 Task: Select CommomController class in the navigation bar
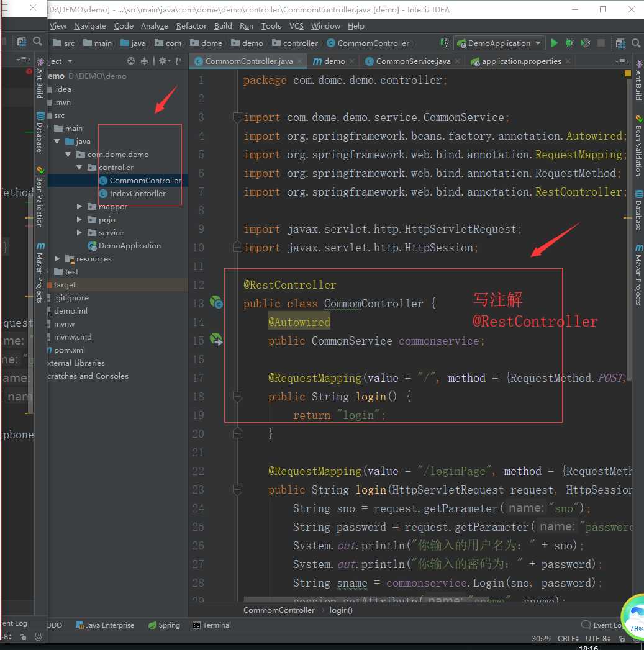[368, 43]
